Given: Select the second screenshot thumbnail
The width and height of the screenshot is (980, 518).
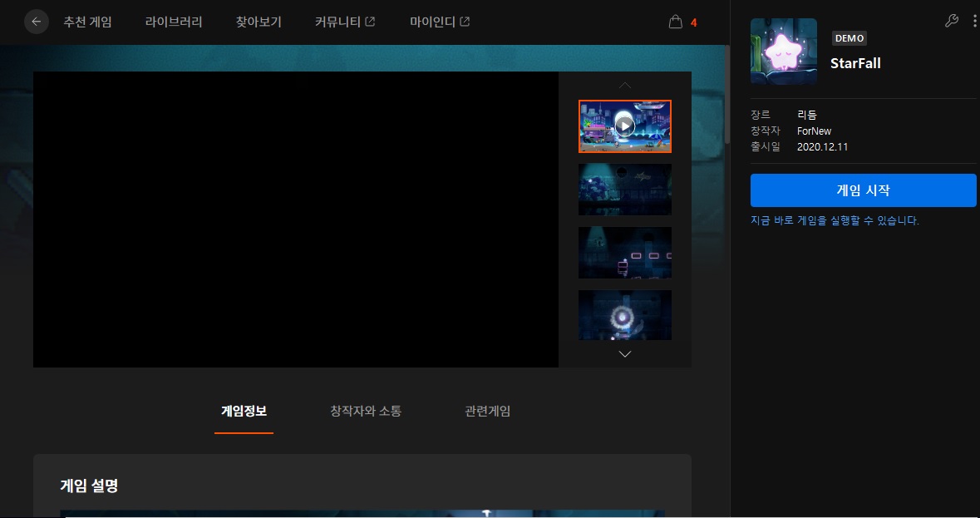Looking at the screenshot, I should (x=625, y=190).
